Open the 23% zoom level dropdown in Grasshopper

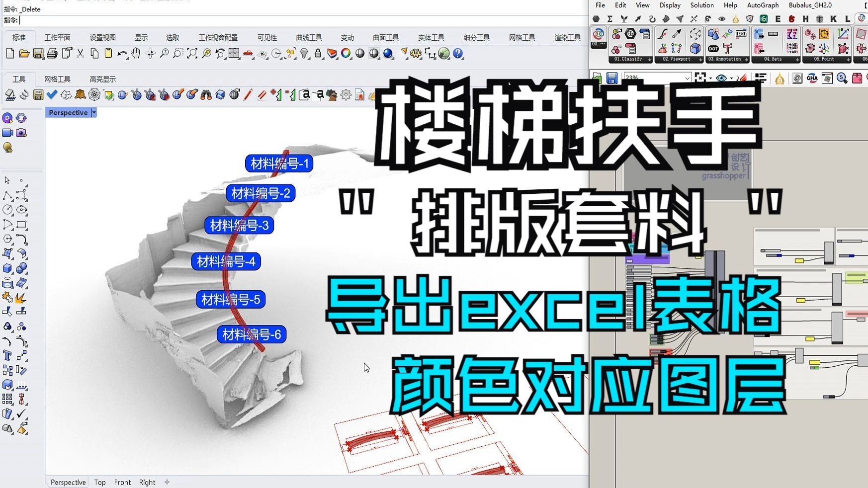click(x=687, y=78)
